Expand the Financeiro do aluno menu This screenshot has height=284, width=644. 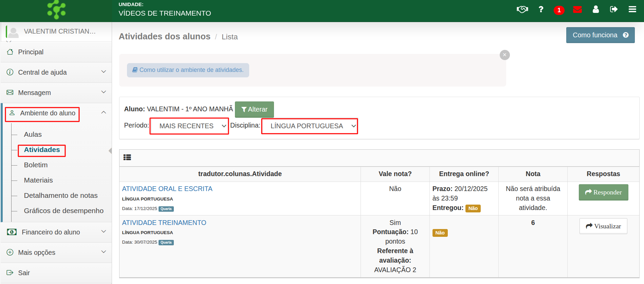coord(56,232)
